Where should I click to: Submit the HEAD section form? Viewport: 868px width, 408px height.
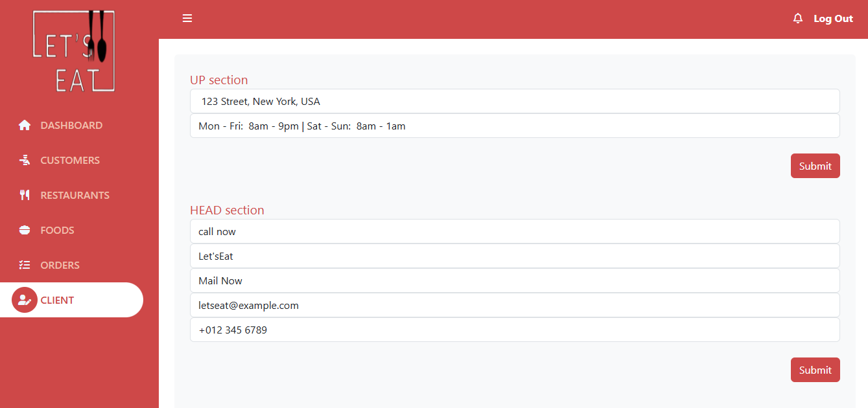click(815, 370)
